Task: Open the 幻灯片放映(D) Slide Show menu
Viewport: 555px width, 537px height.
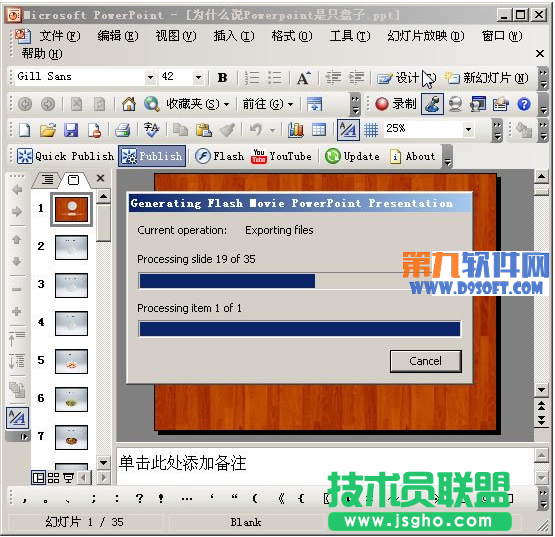Action: coord(426,36)
